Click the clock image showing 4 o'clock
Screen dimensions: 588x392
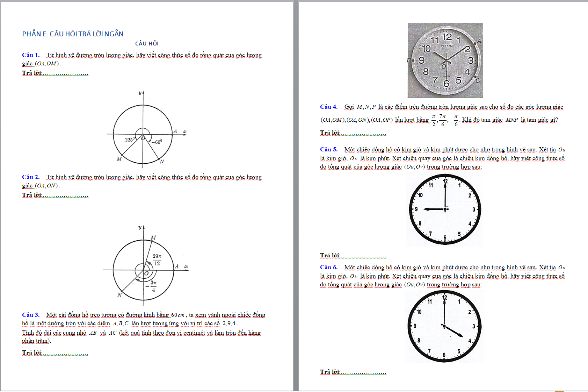point(444,326)
